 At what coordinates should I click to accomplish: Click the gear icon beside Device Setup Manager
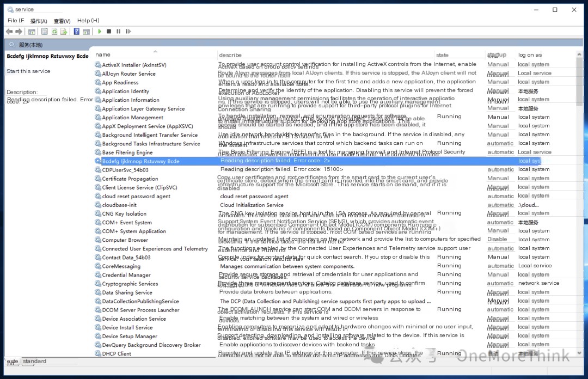click(x=98, y=336)
